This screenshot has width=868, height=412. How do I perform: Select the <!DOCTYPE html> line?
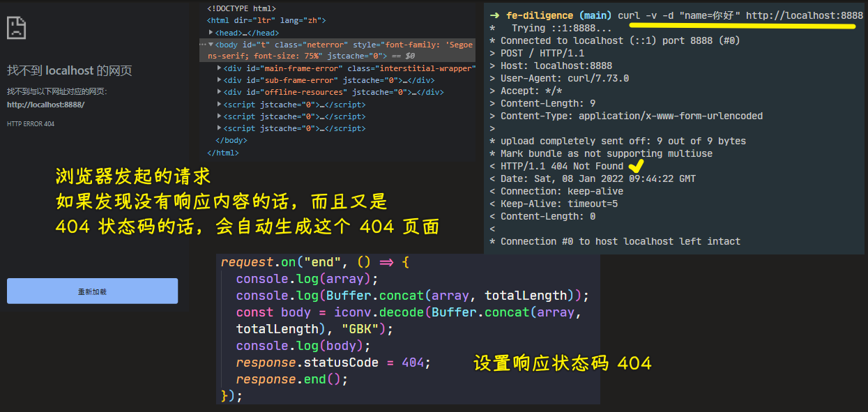point(241,8)
